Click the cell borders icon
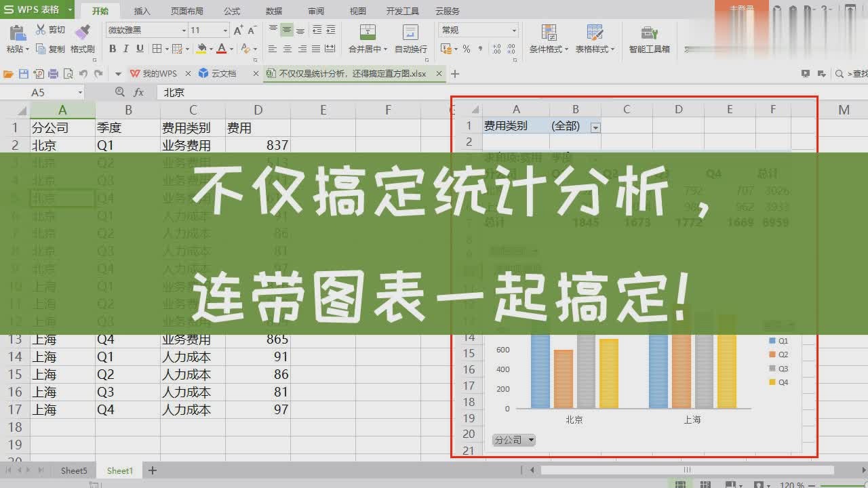 [157, 49]
